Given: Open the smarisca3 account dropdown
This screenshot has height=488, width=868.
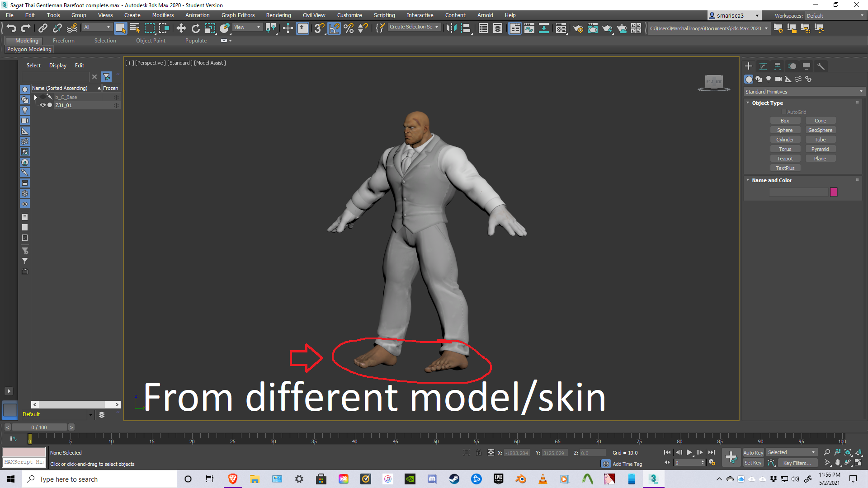Looking at the screenshot, I should tap(735, 16).
